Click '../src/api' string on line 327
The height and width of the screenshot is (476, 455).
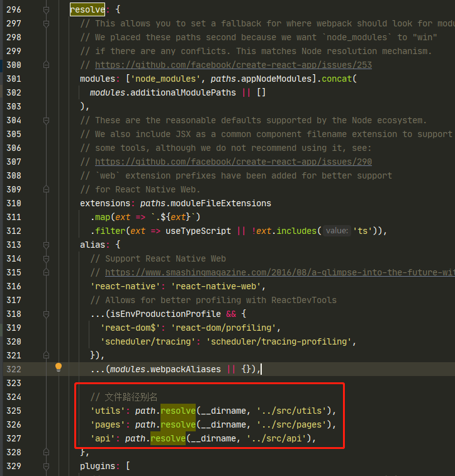pos(276,438)
